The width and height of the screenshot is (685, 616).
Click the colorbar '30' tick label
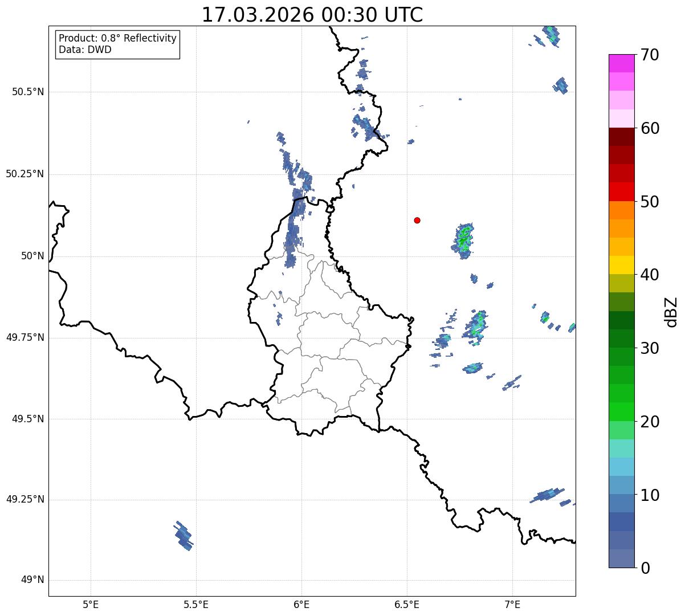point(650,348)
